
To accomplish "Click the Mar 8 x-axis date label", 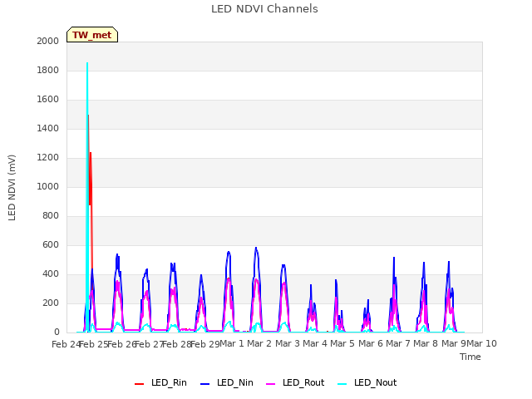I will (x=426, y=343).
